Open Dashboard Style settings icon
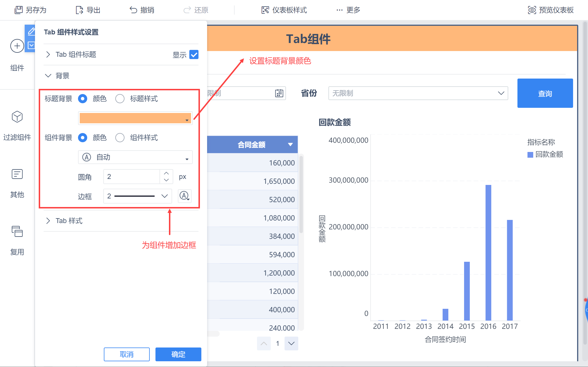 (x=265, y=10)
